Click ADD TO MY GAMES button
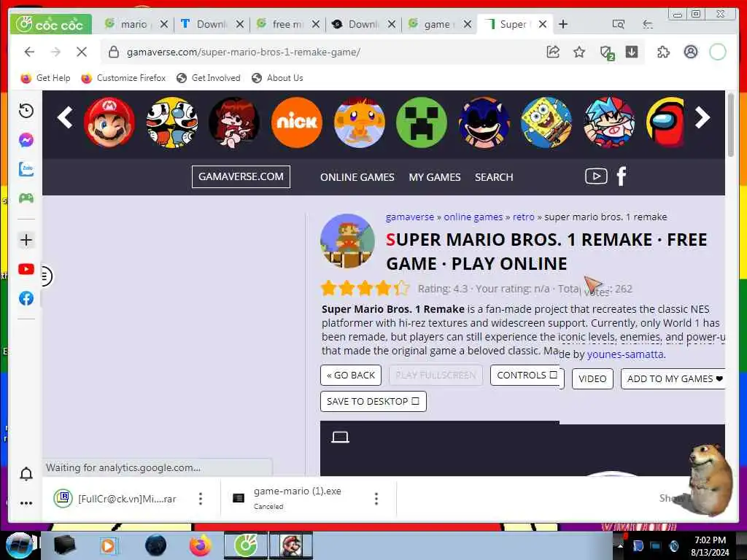Viewport: 747px width, 560px height. pyautogui.click(x=673, y=378)
